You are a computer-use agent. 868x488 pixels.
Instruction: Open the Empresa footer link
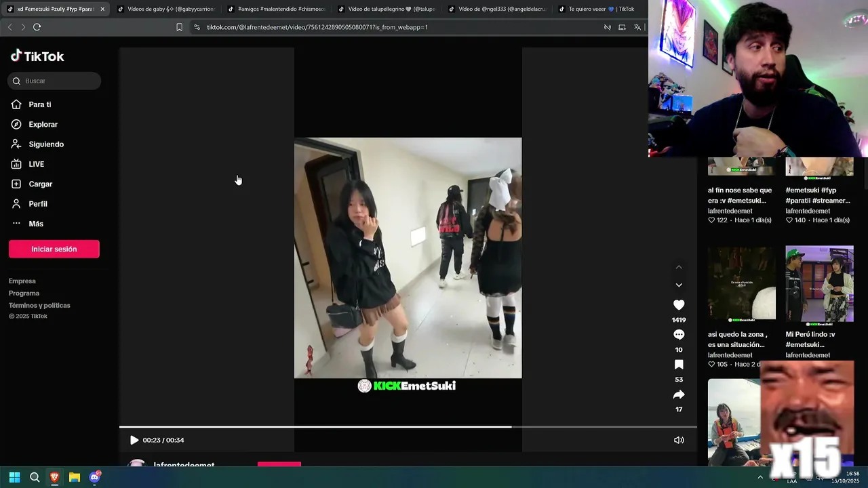point(22,281)
